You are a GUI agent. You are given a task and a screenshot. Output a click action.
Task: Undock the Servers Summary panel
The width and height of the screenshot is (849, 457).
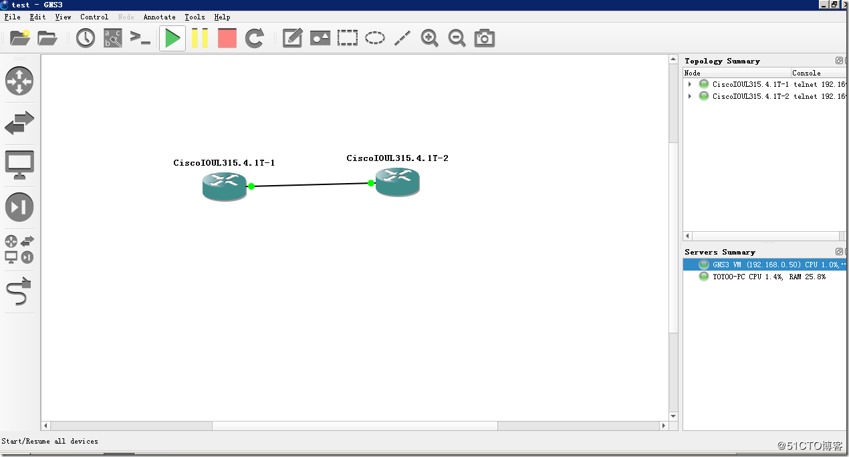(839, 252)
